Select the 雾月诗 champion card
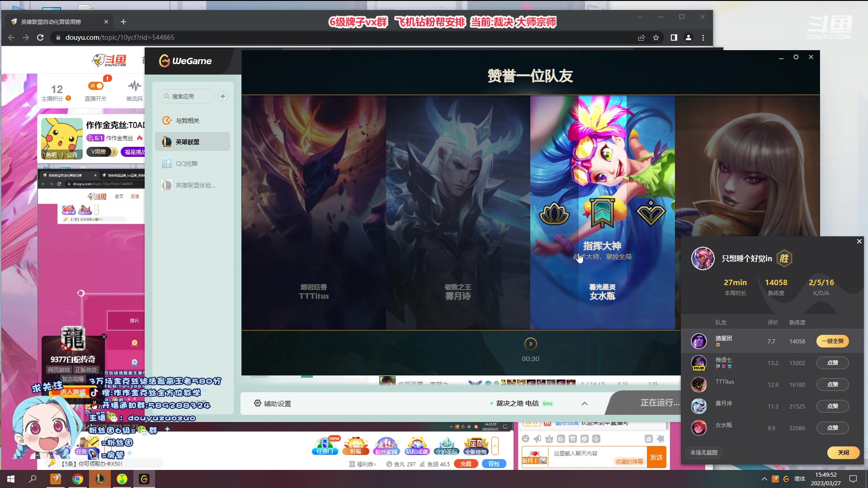 458,212
